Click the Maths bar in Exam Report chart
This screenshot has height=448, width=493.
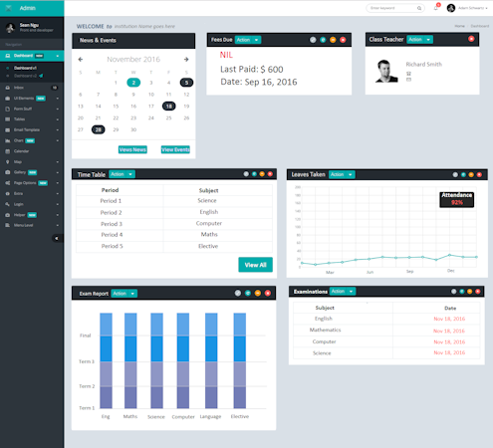pos(130,360)
